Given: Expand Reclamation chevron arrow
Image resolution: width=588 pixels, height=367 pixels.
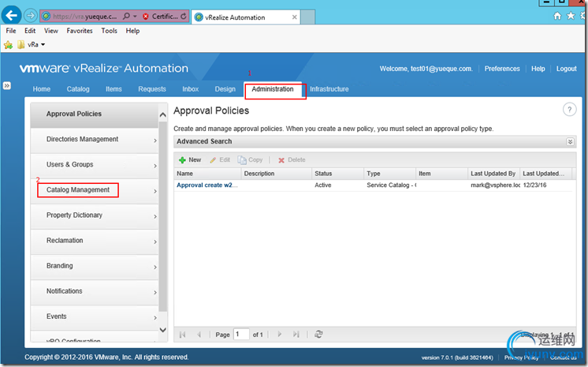Looking at the screenshot, I should click(154, 242).
